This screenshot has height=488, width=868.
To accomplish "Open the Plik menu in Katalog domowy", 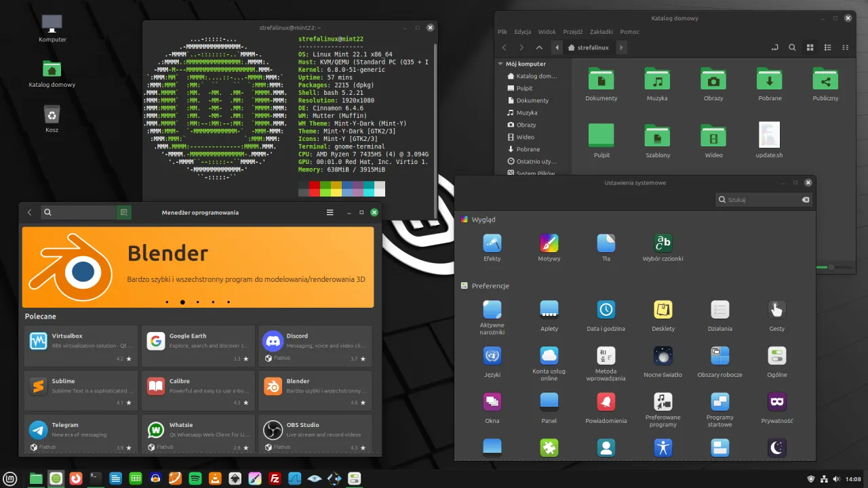I will point(502,31).
